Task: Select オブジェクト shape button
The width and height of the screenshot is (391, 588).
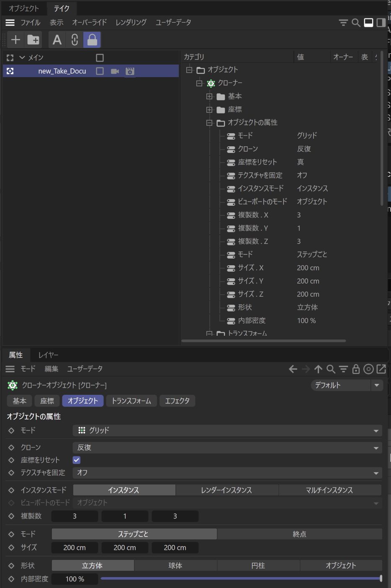Action: point(341,566)
